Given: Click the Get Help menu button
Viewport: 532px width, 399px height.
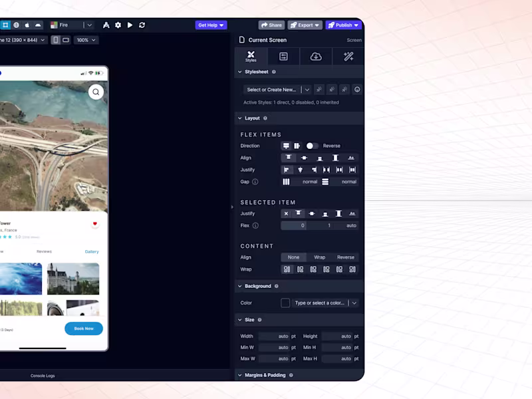Looking at the screenshot, I should coord(210,25).
